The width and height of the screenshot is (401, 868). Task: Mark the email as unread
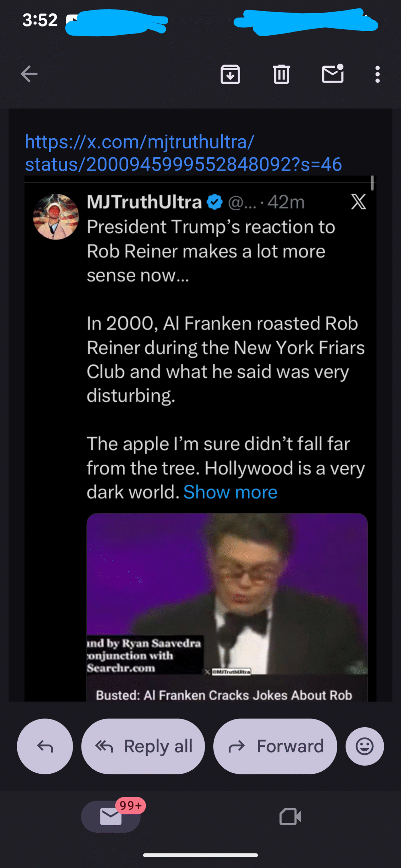tap(332, 74)
